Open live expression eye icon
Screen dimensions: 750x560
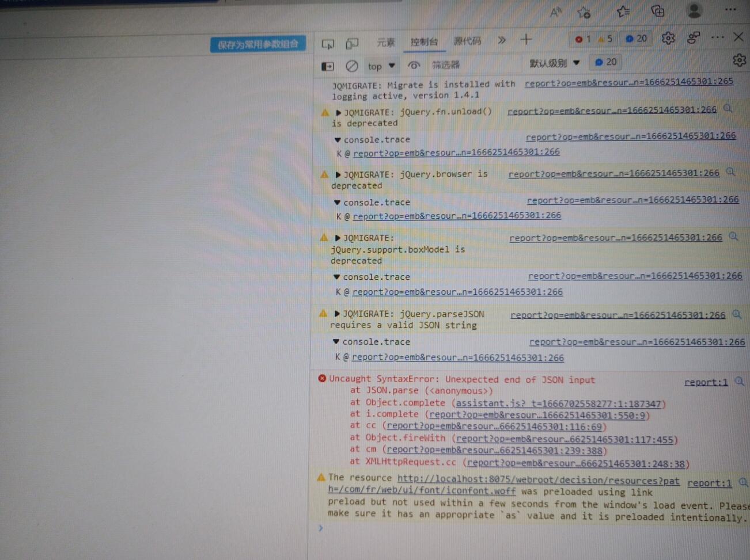[x=414, y=66]
